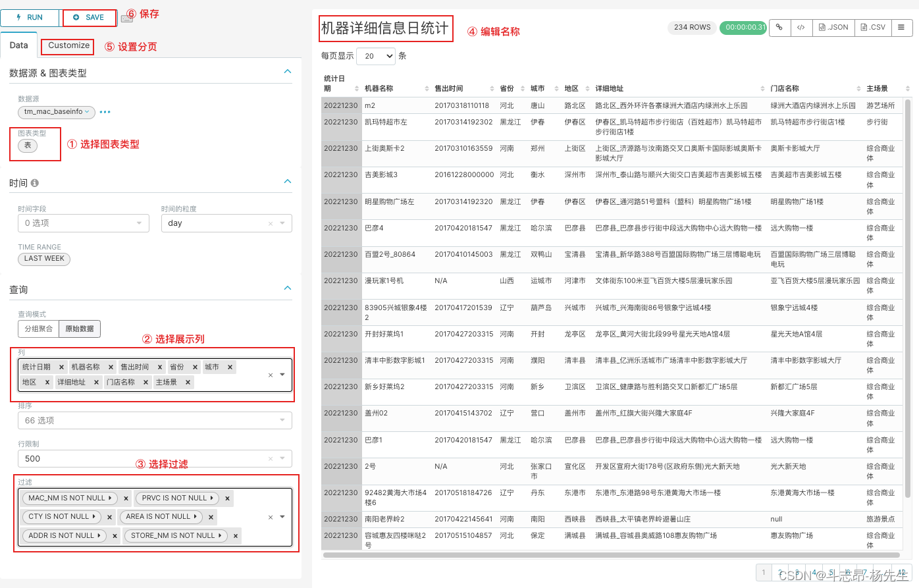The width and height of the screenshot is (919, 588).
Task: Open the 排序 66 选项 dropdown
Action: 155,420
